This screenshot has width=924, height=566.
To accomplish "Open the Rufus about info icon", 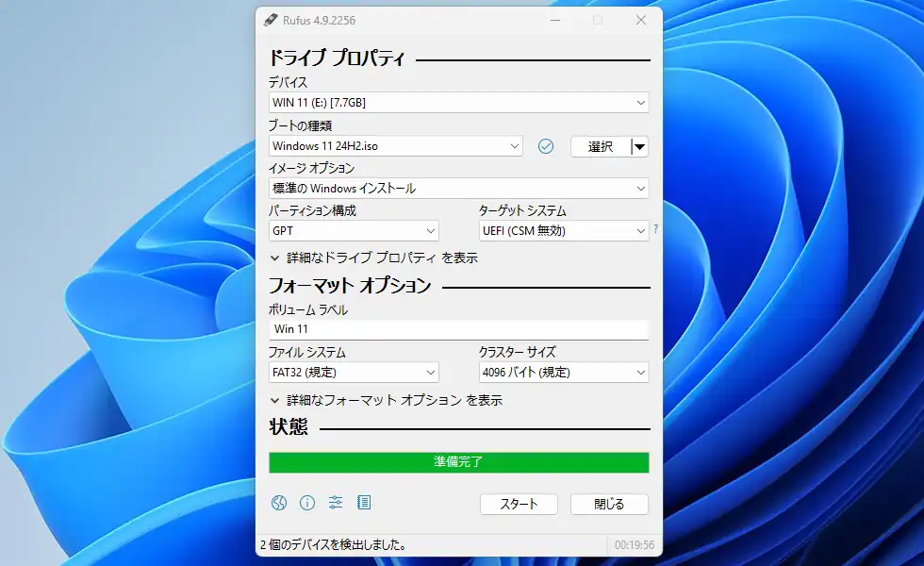I will pos(307,503).
